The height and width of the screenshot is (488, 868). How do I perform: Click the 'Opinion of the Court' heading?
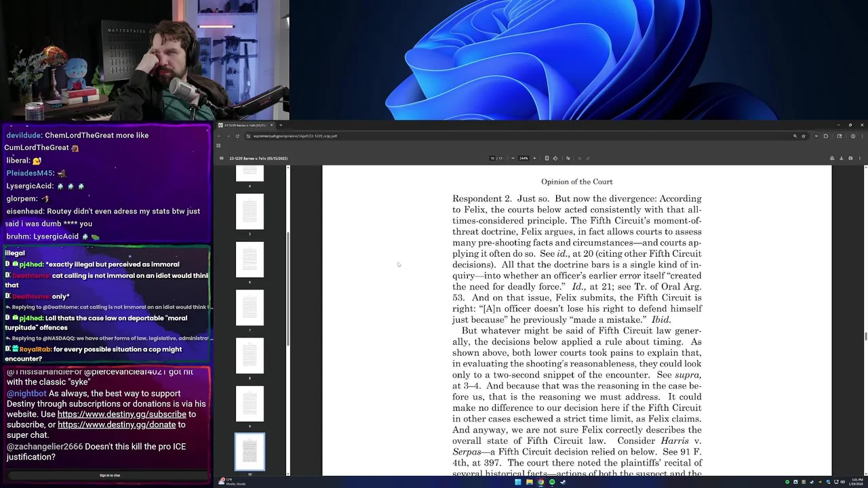pos(576,182)
